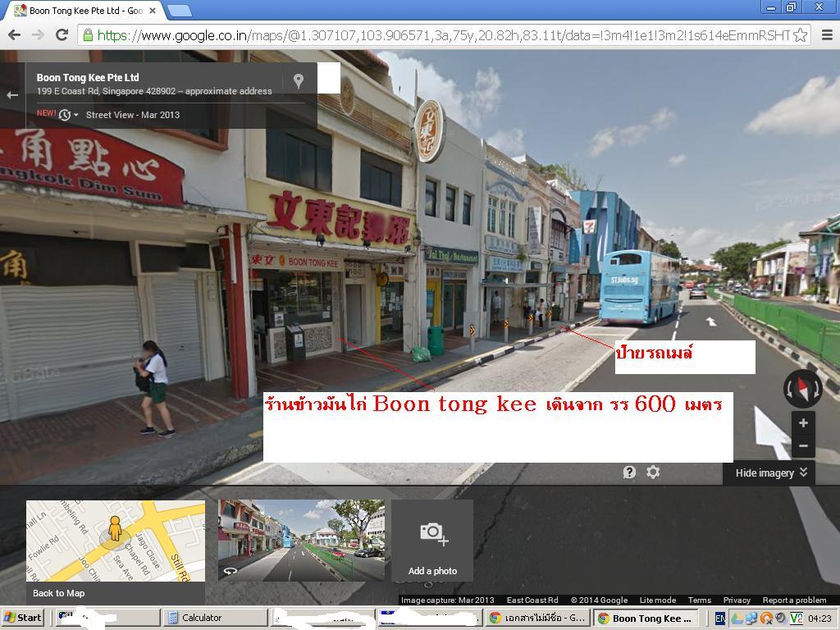The width and height of the screenshot is (840, 630).
Task: Click the rotate icon on the photo thumbnail
Action: tap(231, 572)
